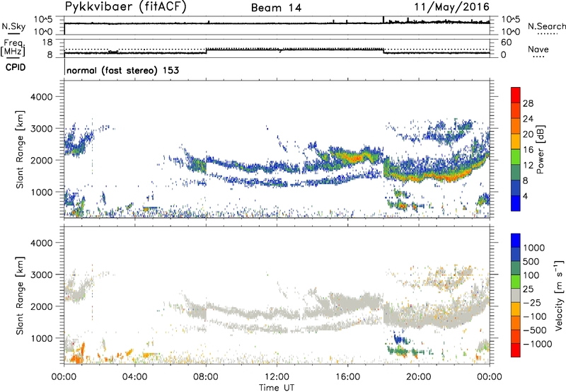Click the Pykkvibaer (fitACF) title text
Viewport: 566px width, 392px height.
[126, 7]
